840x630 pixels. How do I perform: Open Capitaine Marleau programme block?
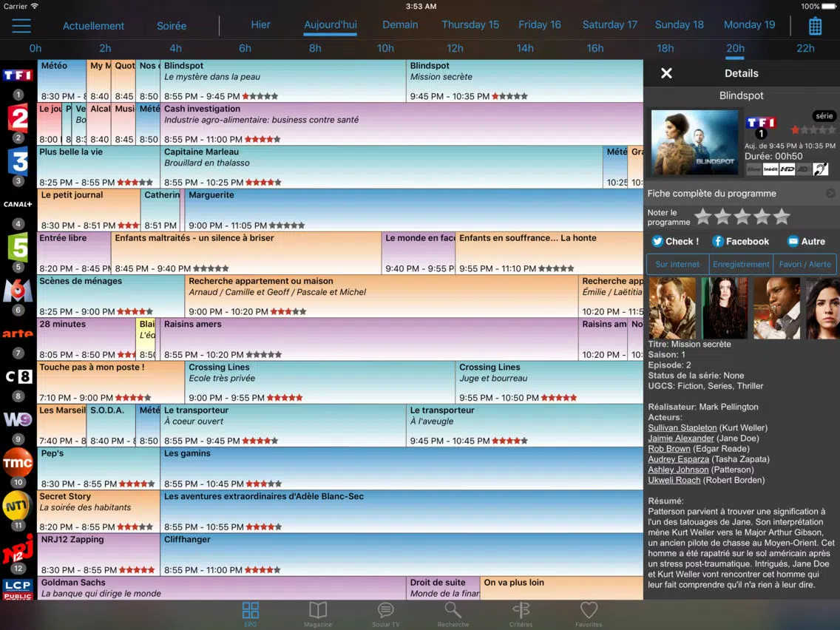coord(382,166)
